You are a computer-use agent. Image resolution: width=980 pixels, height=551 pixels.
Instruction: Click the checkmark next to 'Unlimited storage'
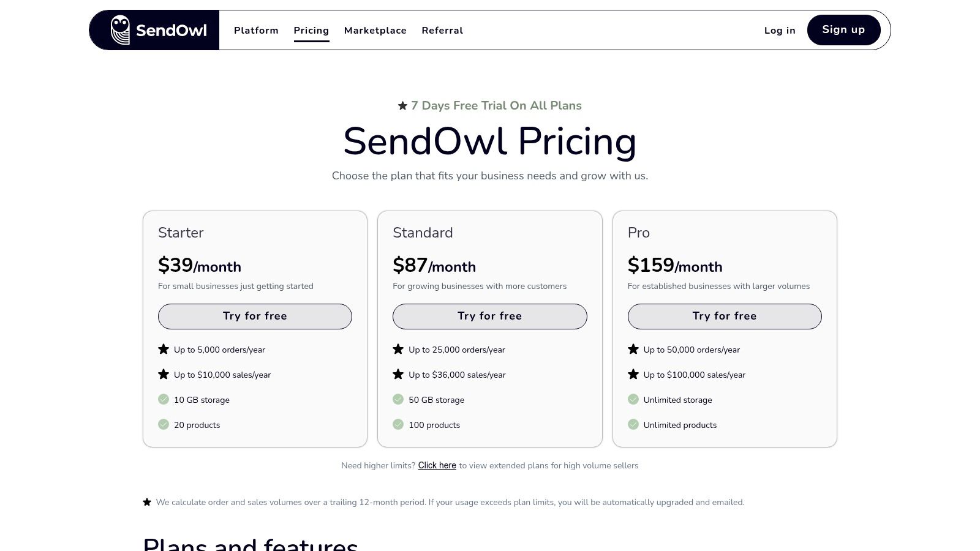click(x=633, y=399)
